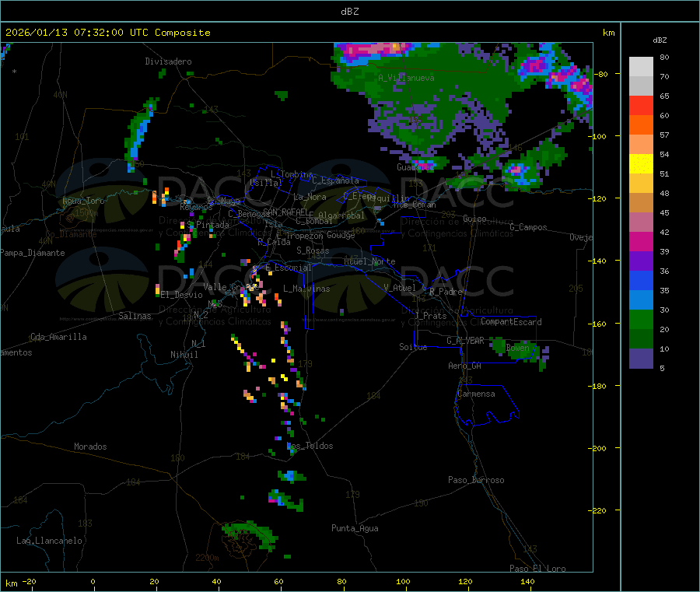
Task: Click the L_Malvinas map label
Action: (x=306, y=289)
